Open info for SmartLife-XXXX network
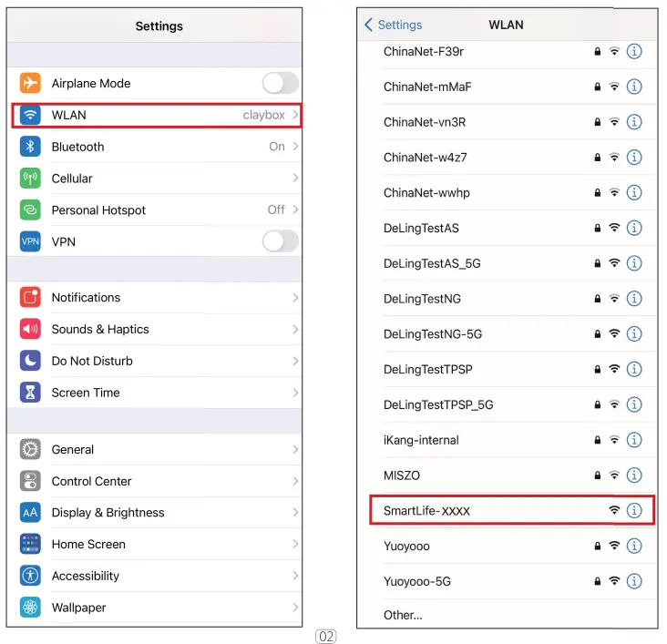Image resolution: width=667 pixels, height=644 pixels. tap(634, 511)
